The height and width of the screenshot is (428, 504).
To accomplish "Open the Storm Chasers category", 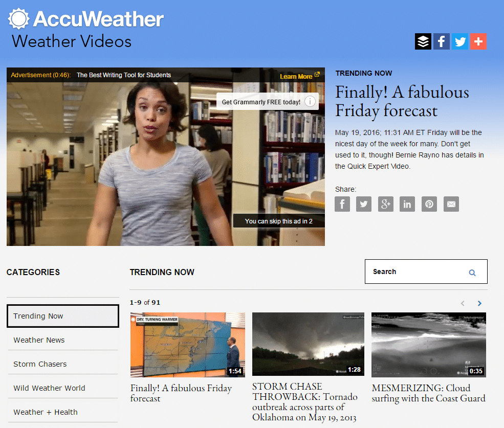I will (63, 364).
